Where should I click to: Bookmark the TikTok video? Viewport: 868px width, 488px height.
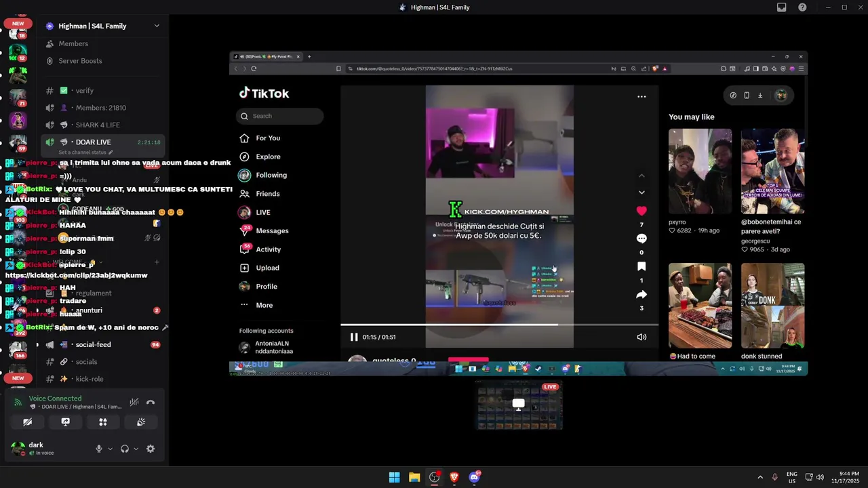pos(642,266)
